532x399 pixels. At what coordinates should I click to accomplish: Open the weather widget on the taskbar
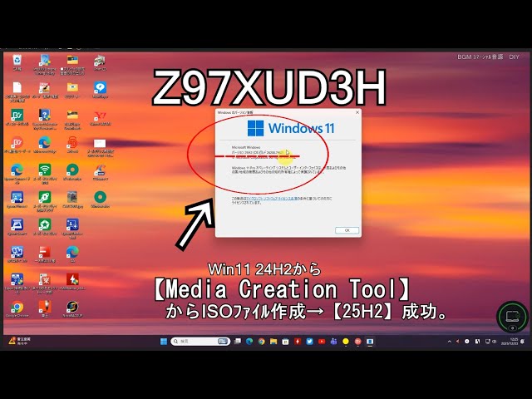click(x=19, y=342)
